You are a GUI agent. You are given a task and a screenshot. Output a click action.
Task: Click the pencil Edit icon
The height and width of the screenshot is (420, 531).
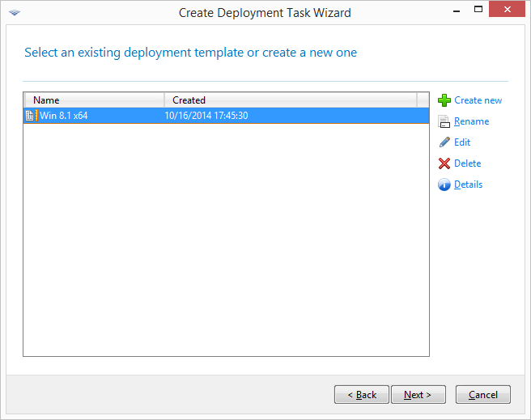tap(444, 142)
